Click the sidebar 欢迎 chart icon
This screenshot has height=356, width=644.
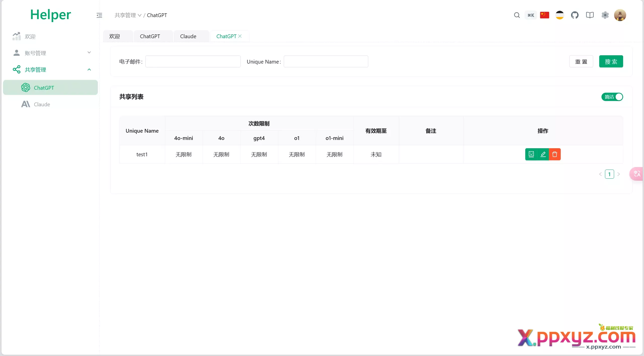(x=17, y=36)
